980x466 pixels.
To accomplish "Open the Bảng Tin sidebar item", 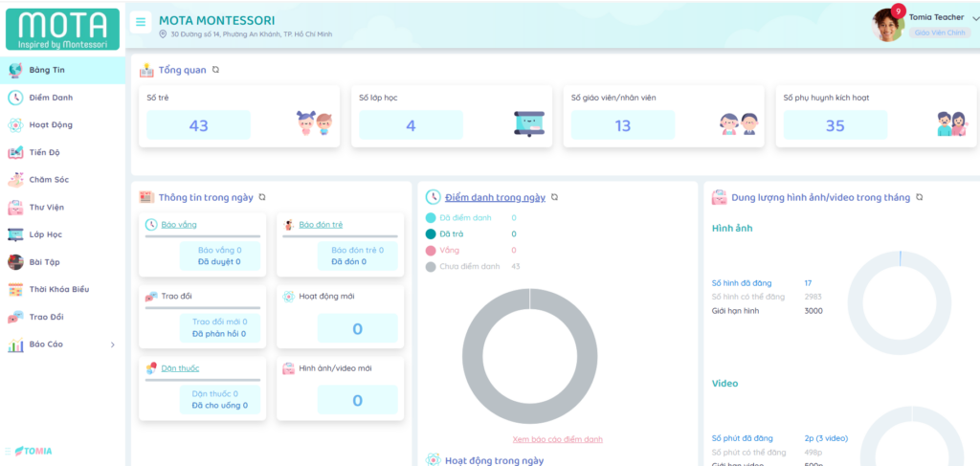I will tap(62, 70).
